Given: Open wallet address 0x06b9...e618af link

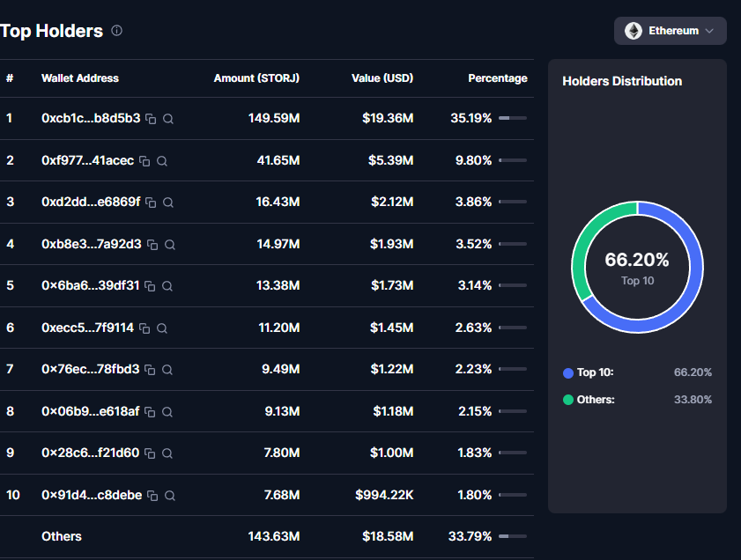Looking at the screenshot, I should tap(90, 411).
